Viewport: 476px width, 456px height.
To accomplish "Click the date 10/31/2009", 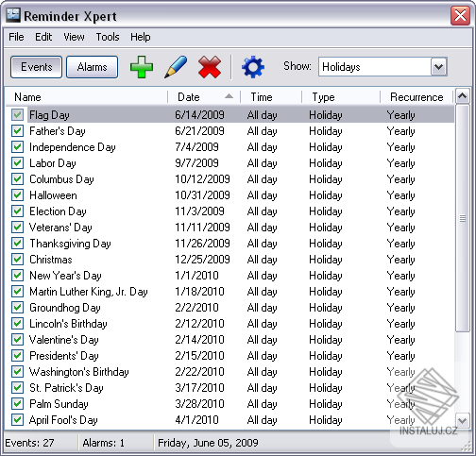I will click(202, 195).
